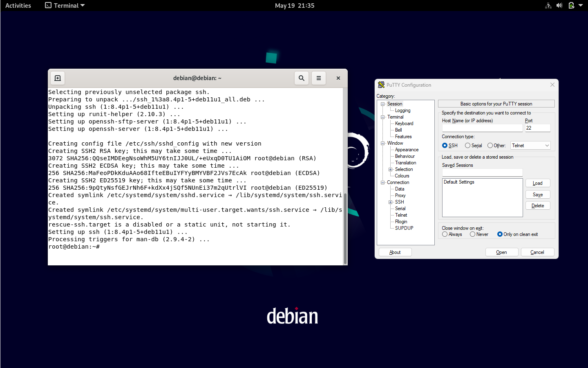Open the clock and calendar panel

point(295,6)
